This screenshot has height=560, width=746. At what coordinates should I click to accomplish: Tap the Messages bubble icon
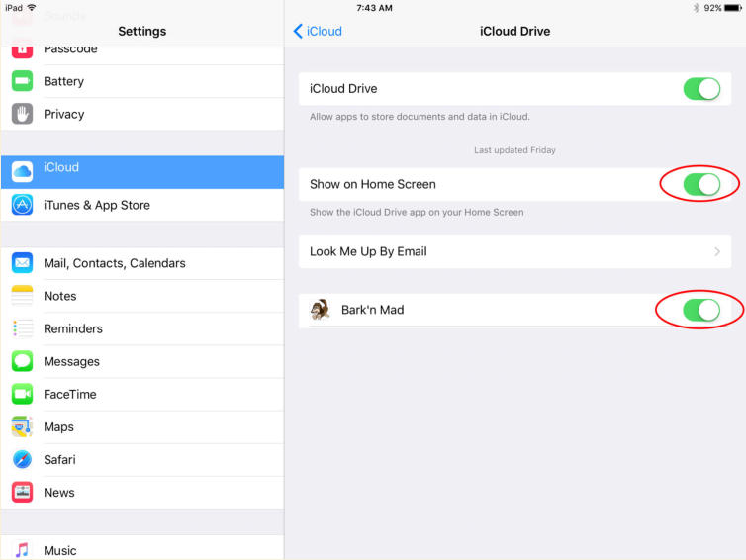tap(22, 361)
